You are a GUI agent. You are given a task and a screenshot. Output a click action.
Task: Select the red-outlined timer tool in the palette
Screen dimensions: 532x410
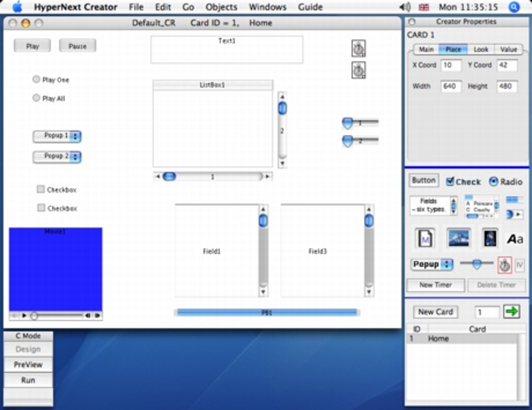[x=504, y=265]
